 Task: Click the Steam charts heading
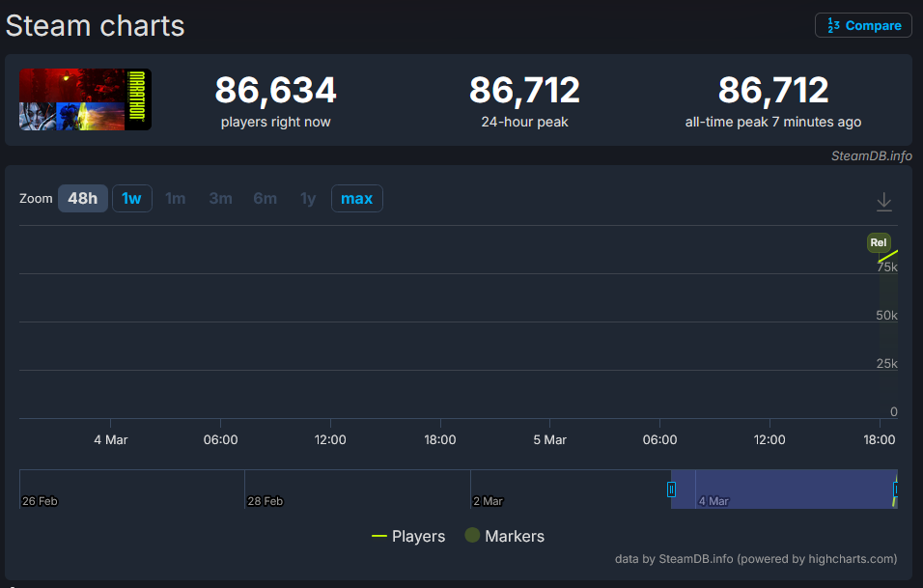(95, 26)
